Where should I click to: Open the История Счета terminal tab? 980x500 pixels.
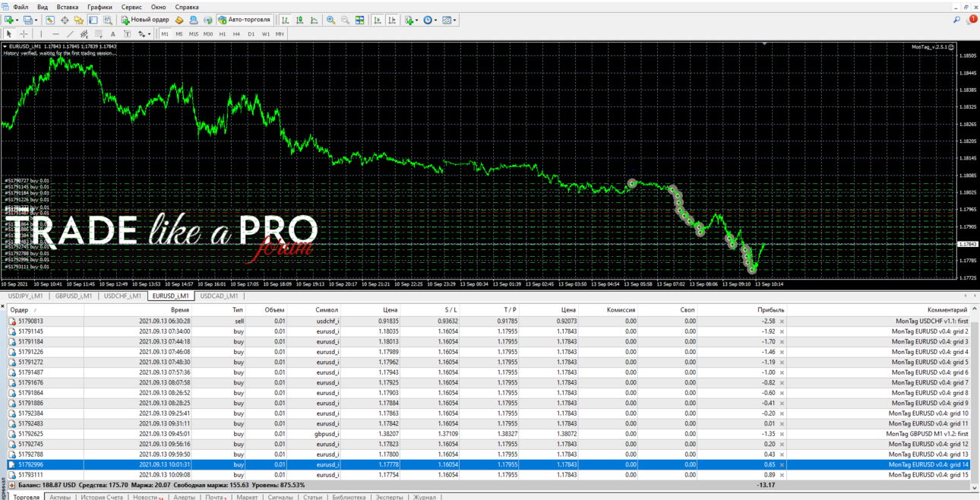[102, 497]
